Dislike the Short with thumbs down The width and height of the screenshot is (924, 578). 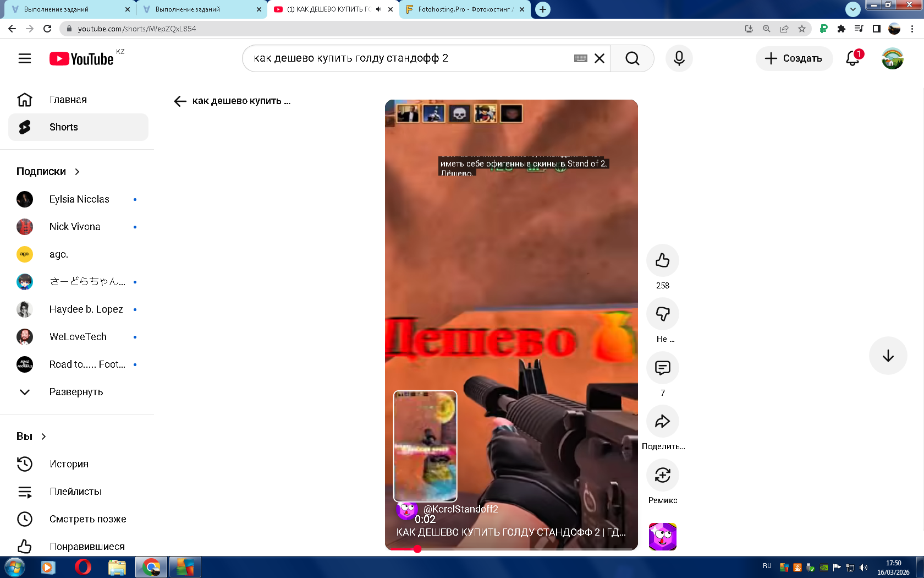(x=663, y=314)
